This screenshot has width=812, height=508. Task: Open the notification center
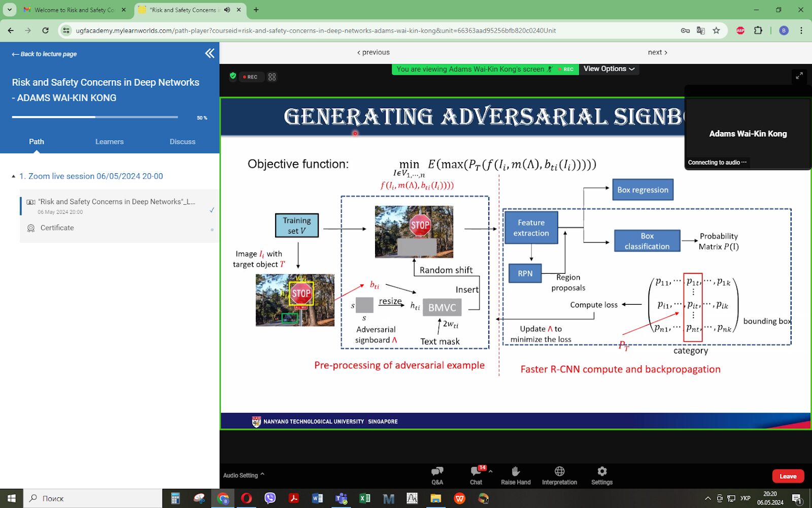pyautogui.click(x=797, y=499)
